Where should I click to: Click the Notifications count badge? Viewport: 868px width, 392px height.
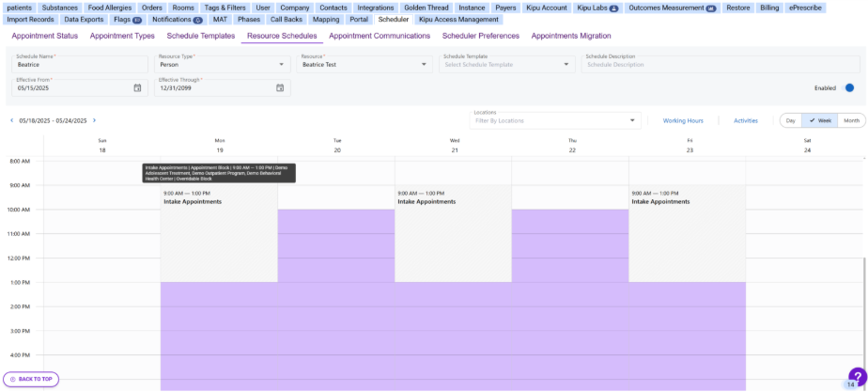197,19
